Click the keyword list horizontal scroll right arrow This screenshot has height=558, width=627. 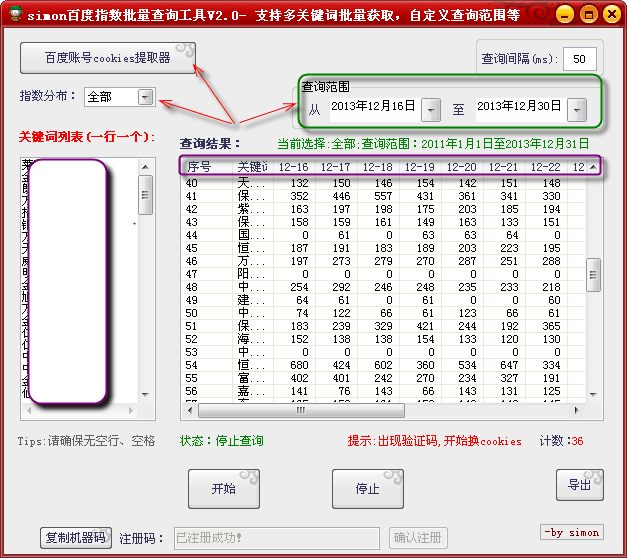click(x=131, y=410)
